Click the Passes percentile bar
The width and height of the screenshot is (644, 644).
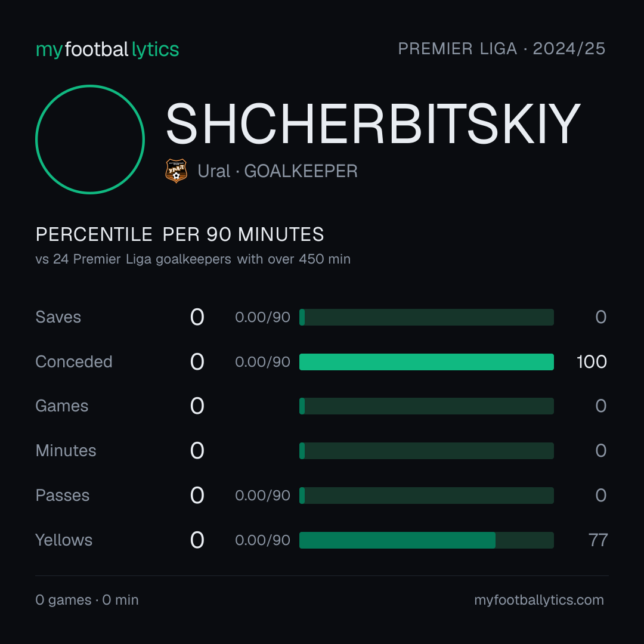[x=426, y=496]
